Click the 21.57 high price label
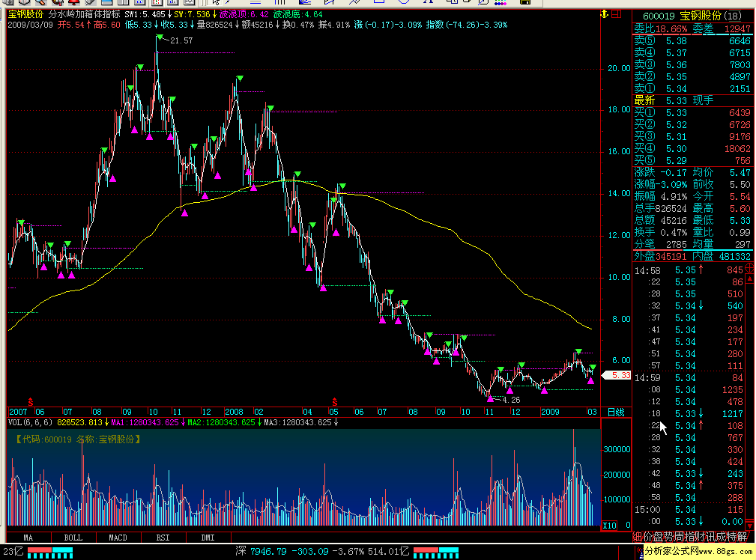The width and height of the screenshot is (756, 560). click(x=182, y=41)
